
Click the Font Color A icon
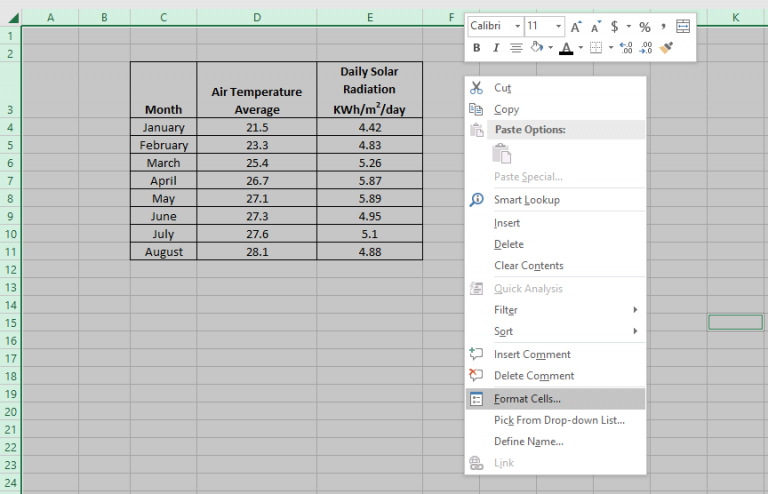coord(566,48)
